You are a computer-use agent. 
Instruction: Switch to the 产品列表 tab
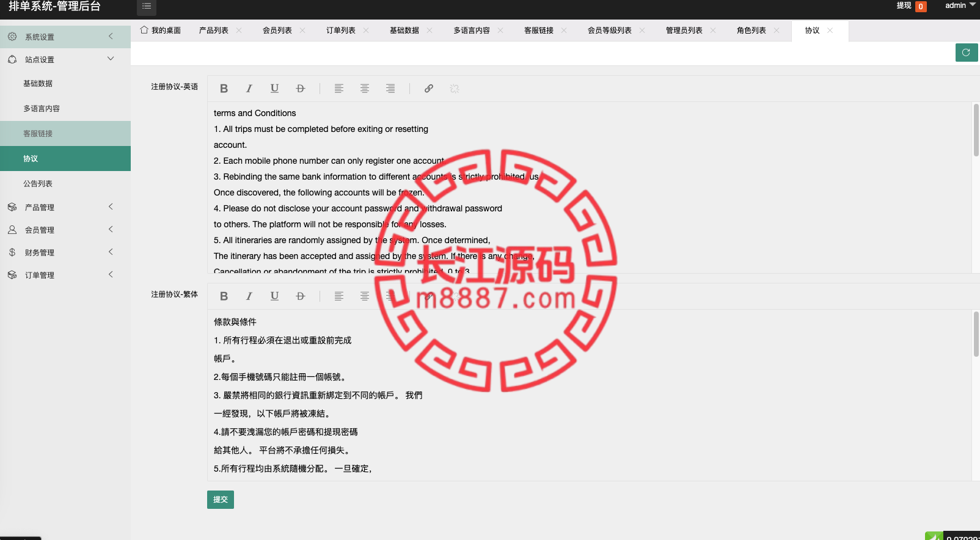point(214,31)
